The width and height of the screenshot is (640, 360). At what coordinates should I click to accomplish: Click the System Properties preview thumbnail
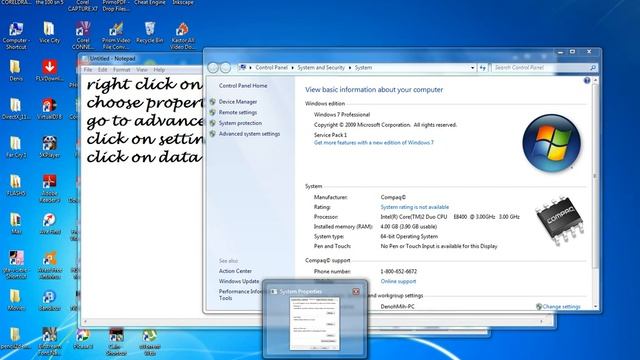click(x=315, y=324)
